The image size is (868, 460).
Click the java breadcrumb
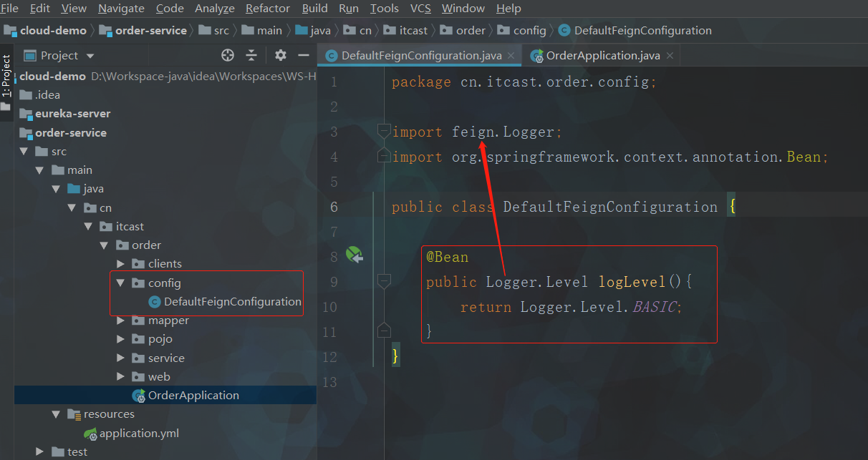click(312, 30)
